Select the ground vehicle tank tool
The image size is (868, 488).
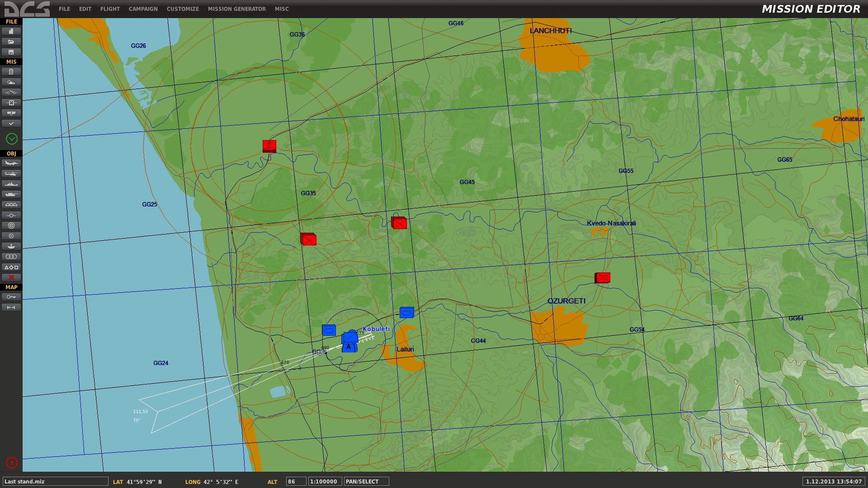pyautogui.click(x=11, y=194)
